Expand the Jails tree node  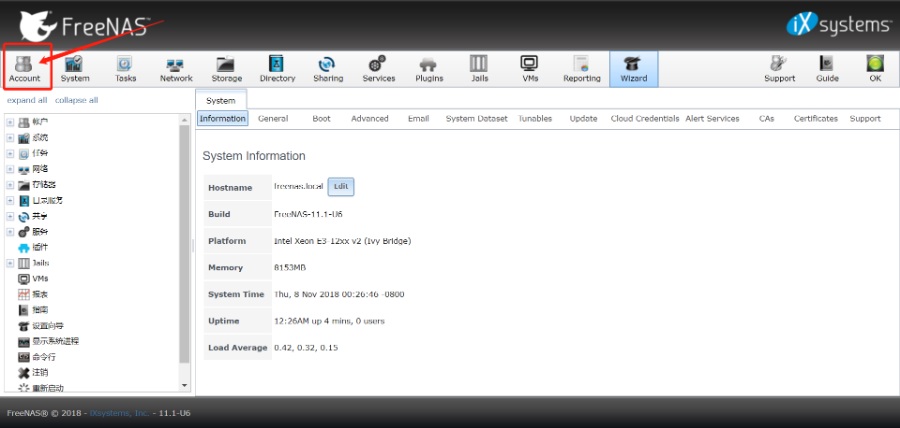click(10, 263)
